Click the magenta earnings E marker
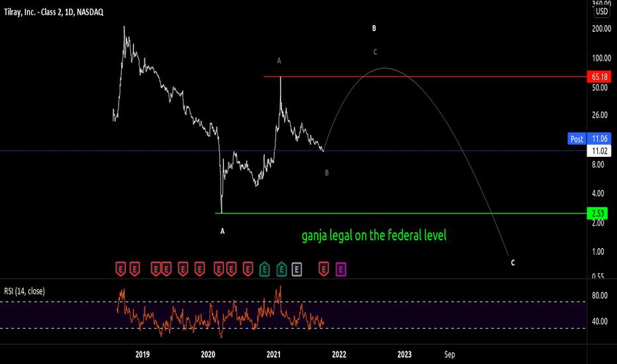617x364 pixels. (x=341, y=269)
